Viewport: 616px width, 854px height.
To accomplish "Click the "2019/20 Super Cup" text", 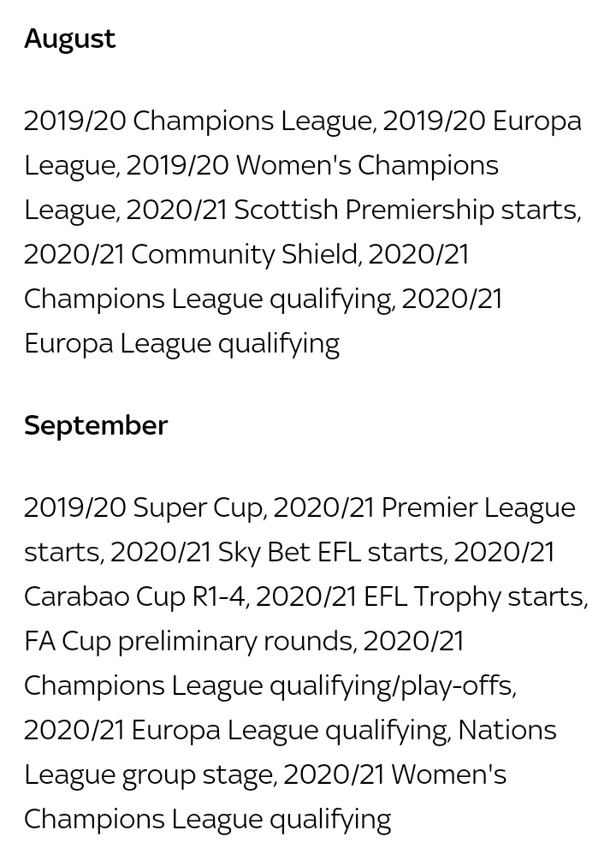I will [143, 507].
